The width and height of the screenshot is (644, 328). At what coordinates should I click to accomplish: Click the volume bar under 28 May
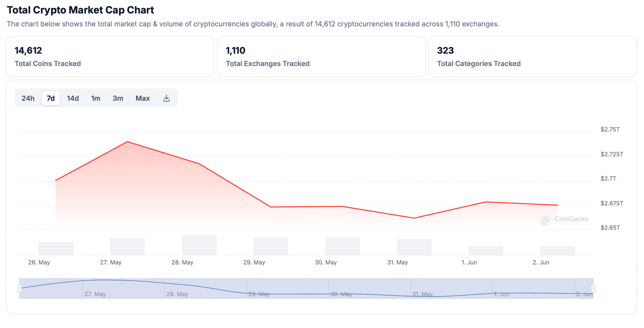coord(199,244)
